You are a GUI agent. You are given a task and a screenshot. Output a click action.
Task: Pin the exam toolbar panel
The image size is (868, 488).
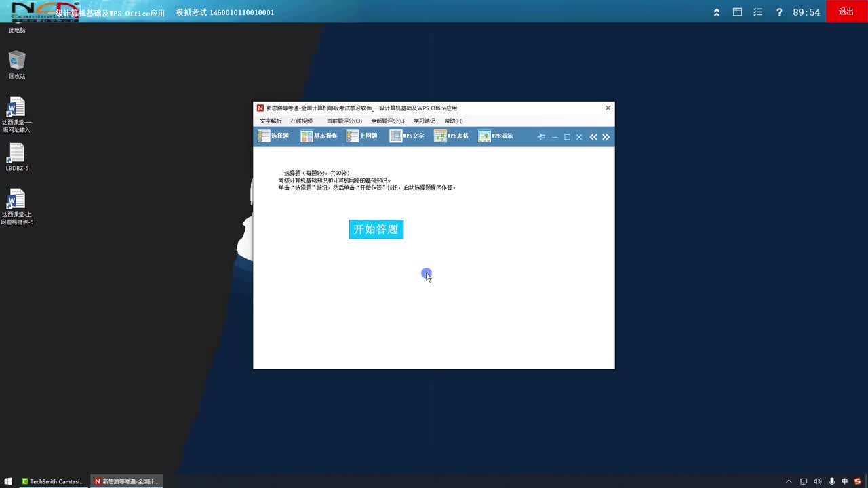541,137
